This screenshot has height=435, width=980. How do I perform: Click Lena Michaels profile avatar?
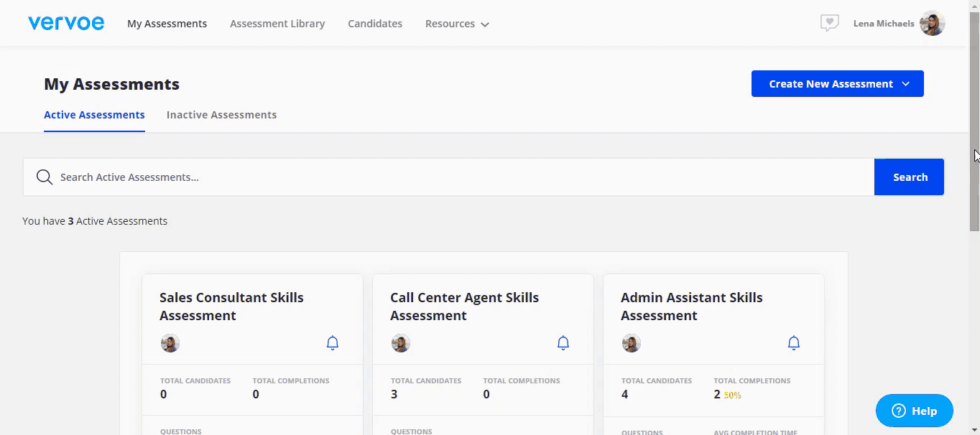click(932, 24)
